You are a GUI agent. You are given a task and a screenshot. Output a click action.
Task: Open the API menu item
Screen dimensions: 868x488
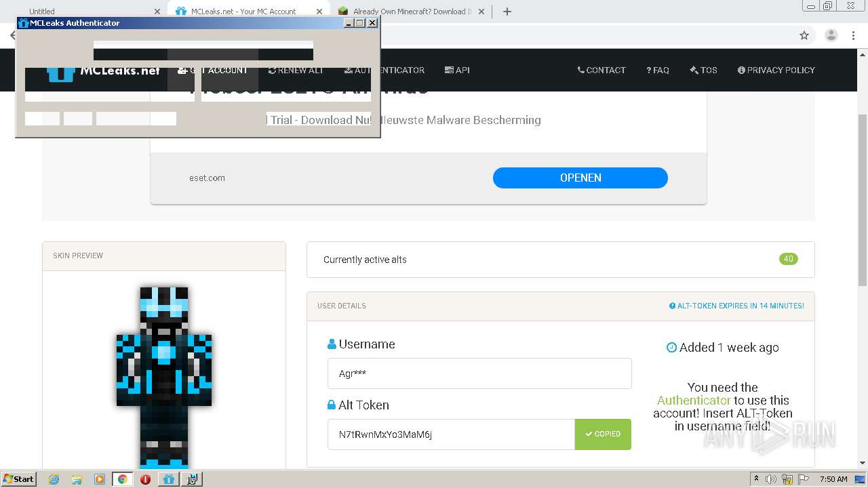(x=457, y=70)
